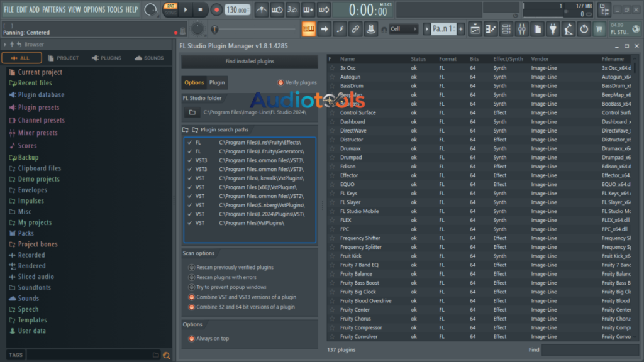Screen dimensions: 644x362
Task: Open the Mixer from the toolbar
Action: point(522,29)
